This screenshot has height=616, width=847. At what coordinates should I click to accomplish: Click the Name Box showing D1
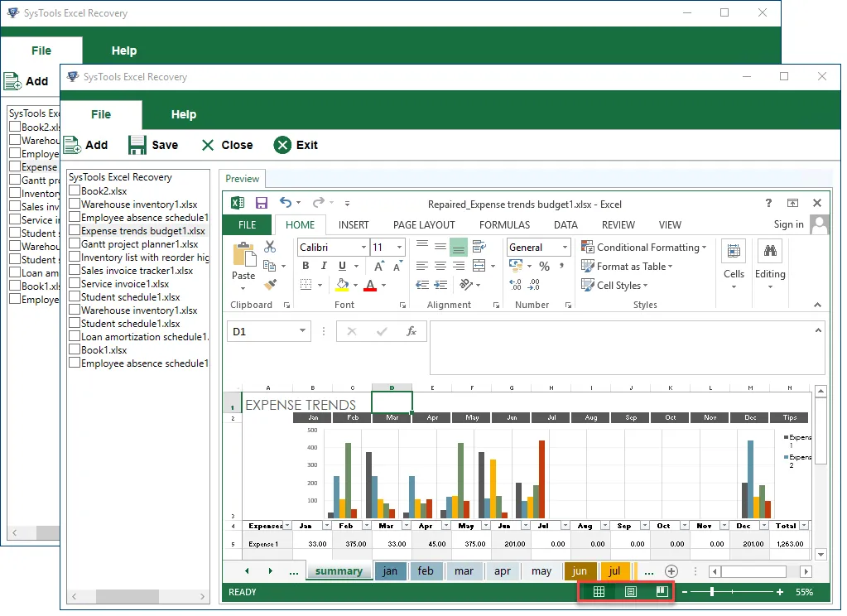[260, 331]
